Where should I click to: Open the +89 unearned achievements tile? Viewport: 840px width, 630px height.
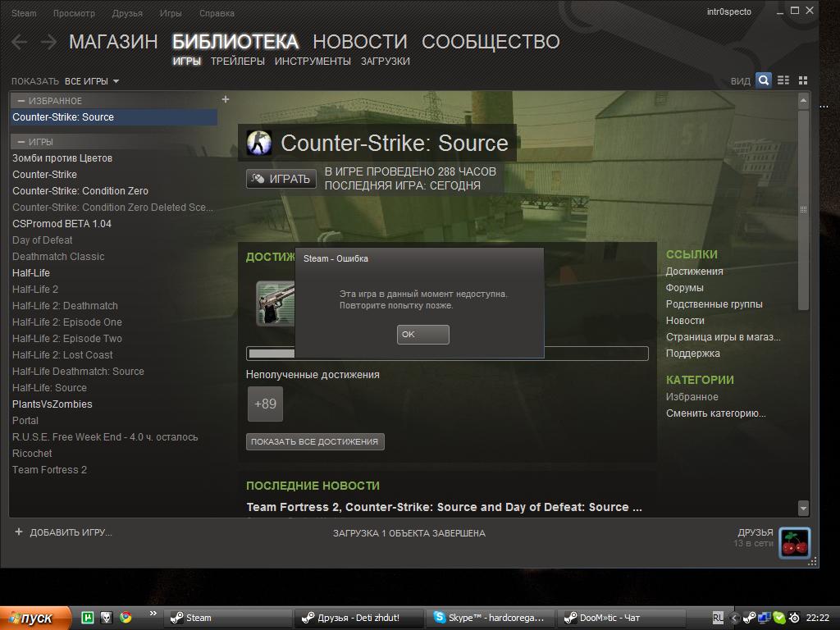pos(265,404)
